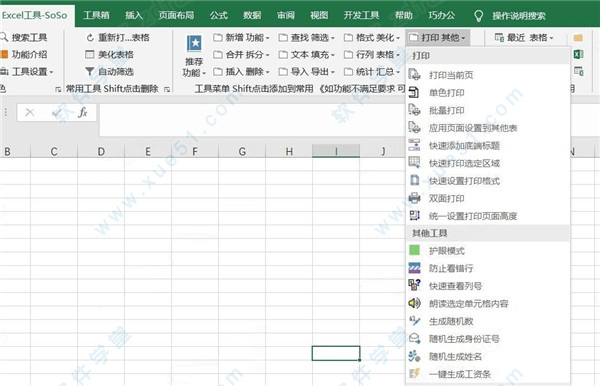Open the 公式 ribbon tab
This screenshot has height=386, width=600.
(x=218, y=16)
